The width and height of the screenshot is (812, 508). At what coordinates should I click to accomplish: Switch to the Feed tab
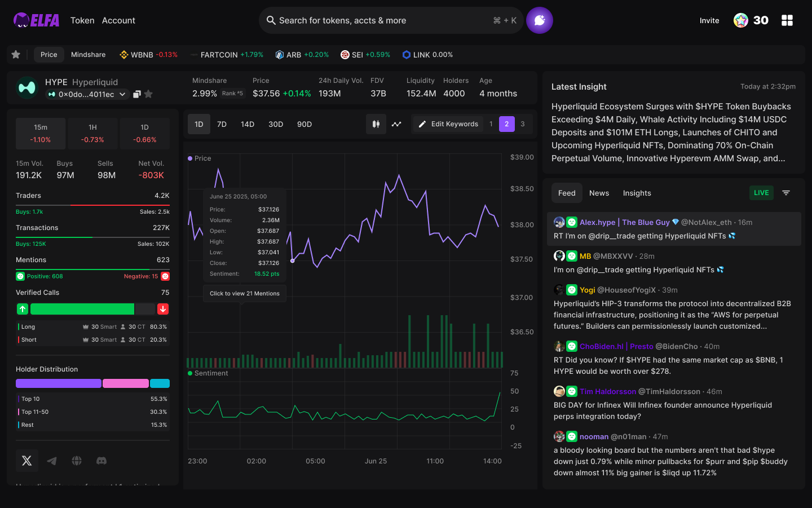567,193
